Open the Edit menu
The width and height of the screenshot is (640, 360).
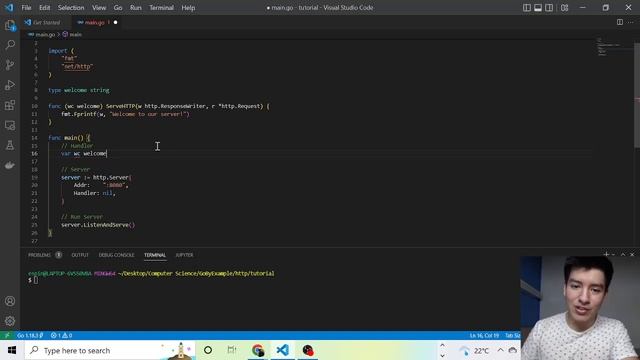pos(44,8)
